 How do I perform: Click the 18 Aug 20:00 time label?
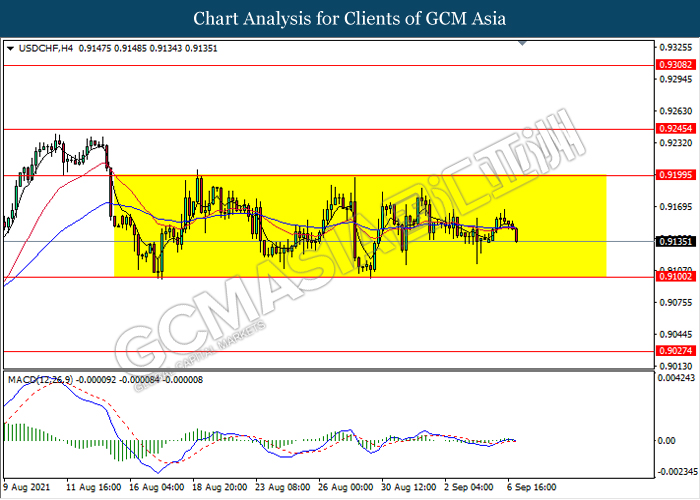tap(220, 487)
